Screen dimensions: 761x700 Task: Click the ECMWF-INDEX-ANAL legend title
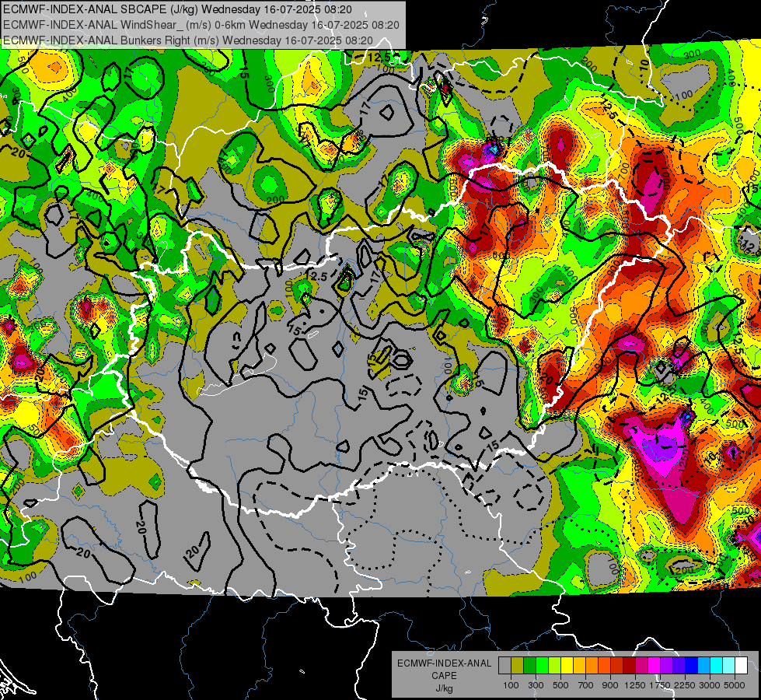(444, 663)
